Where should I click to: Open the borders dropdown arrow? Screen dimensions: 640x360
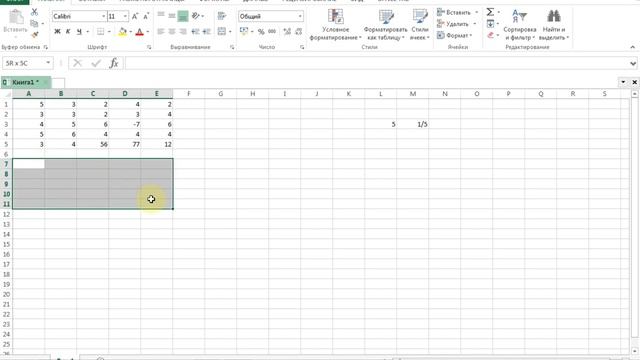[x=109, y=31]
